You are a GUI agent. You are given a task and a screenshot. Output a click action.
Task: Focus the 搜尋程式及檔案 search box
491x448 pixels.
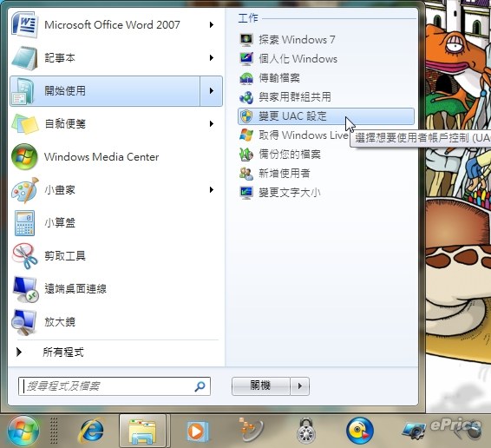[115, 386]
